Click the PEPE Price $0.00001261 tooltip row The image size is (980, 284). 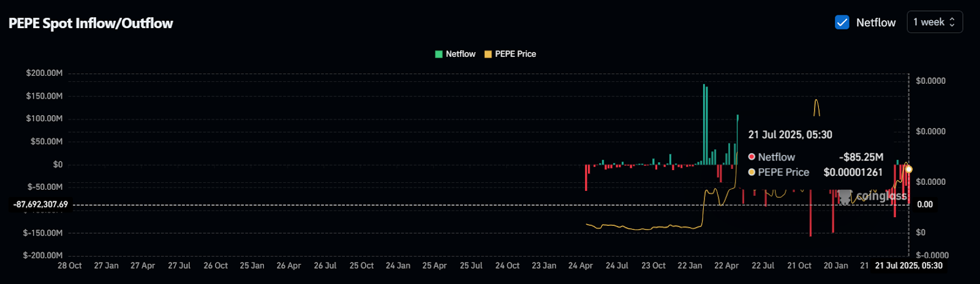816,173
